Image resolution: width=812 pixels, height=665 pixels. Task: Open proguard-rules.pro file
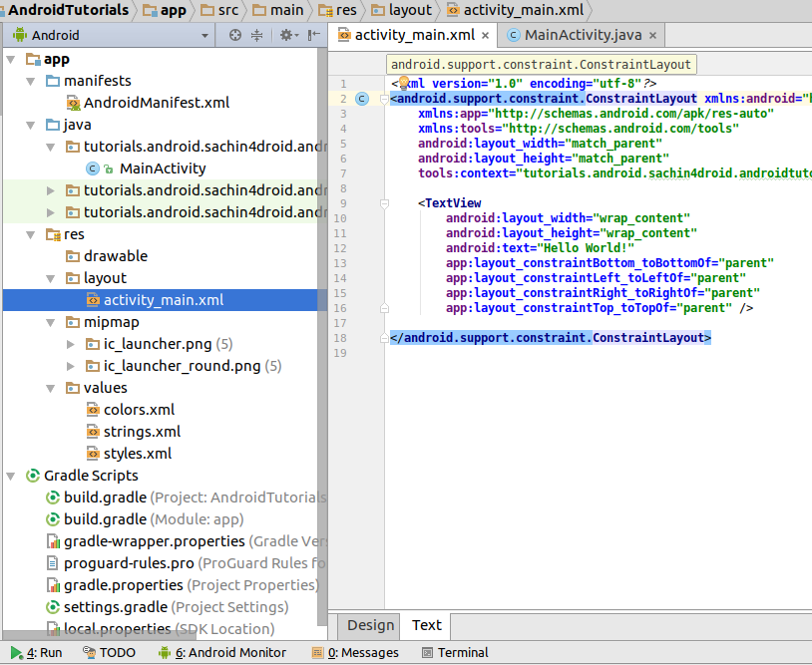click(187, 563)
